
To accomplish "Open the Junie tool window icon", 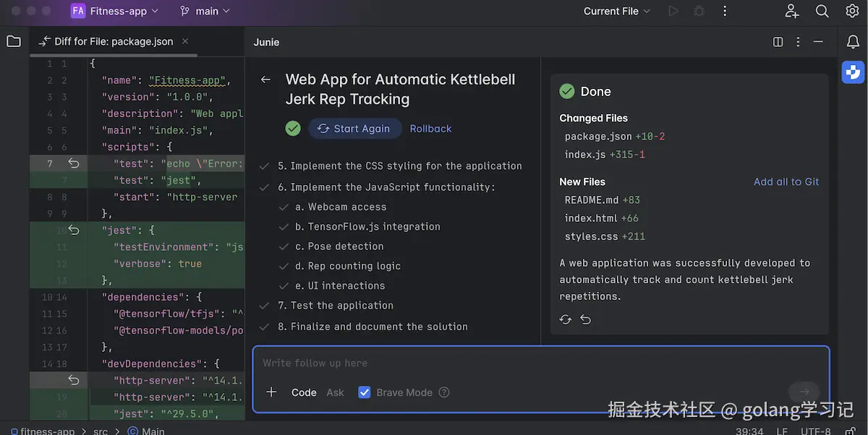I will 853,72.
